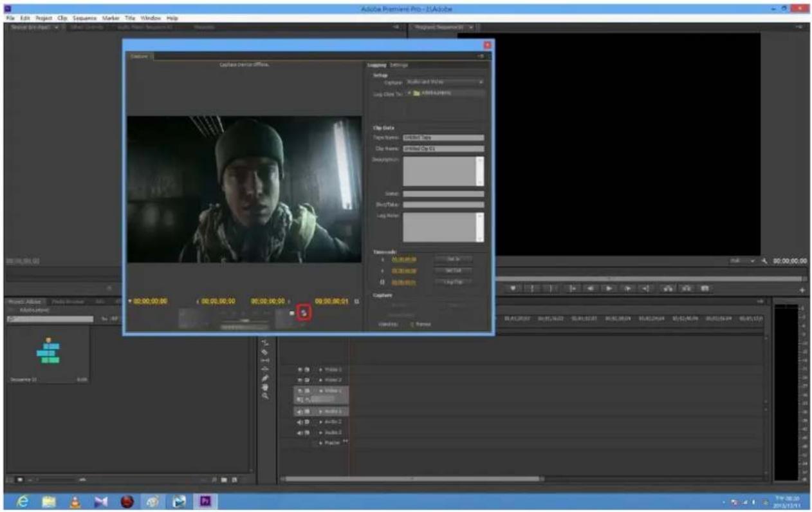The width and height of the screenshot is (812, 512).
Task: Open the Program monitor button editor plus
Action: coord(802,290)
